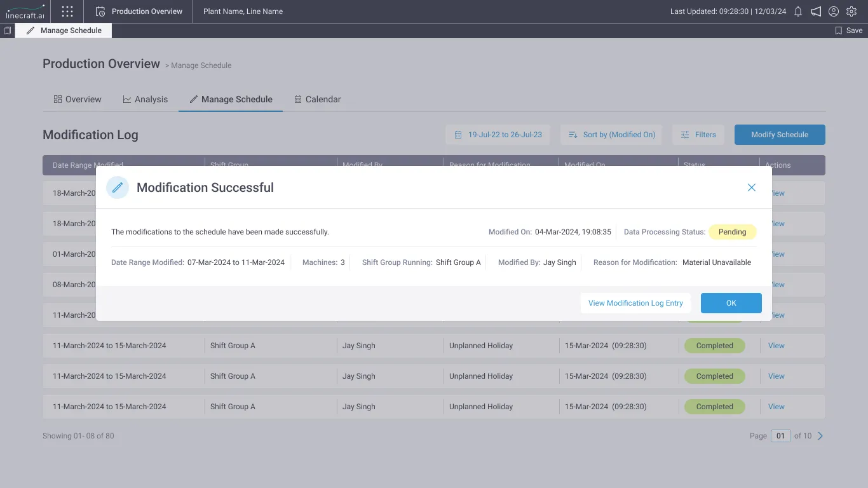Click the Actions column header

point(778,165)
